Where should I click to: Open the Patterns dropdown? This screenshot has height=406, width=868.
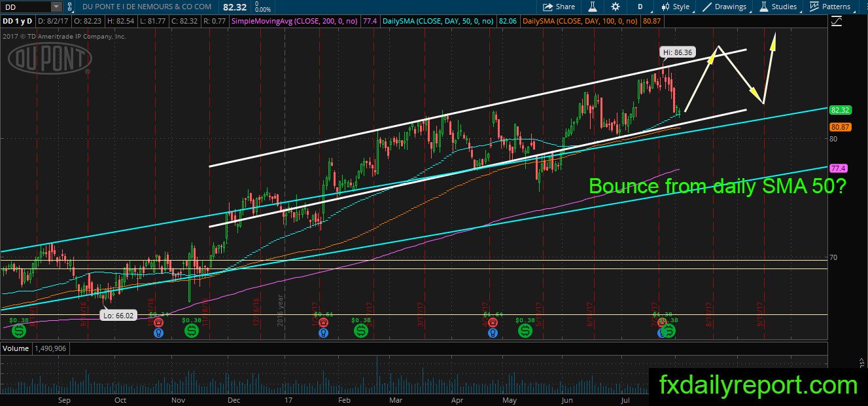point(834,7)
